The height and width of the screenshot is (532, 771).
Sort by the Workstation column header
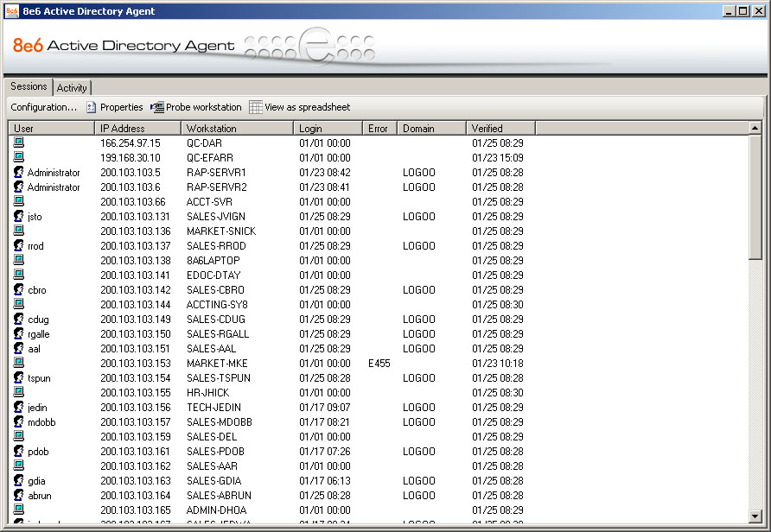[x=237, y=128]
